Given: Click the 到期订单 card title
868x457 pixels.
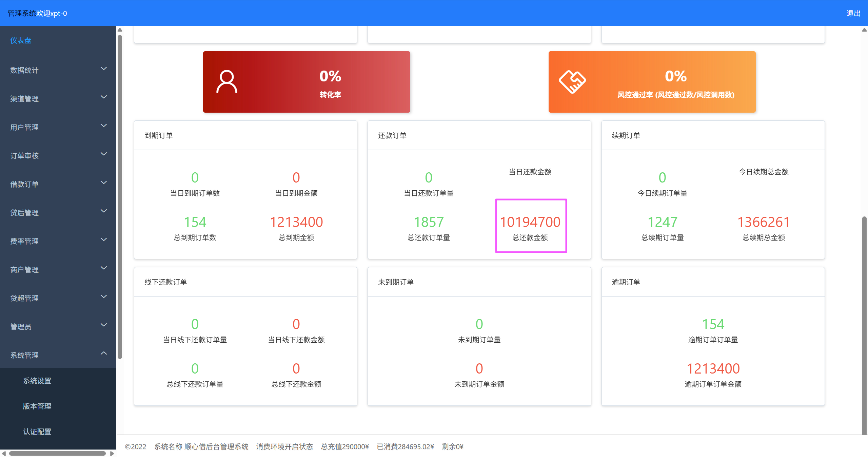Looking at the screenshot, I should coord(159,135).
